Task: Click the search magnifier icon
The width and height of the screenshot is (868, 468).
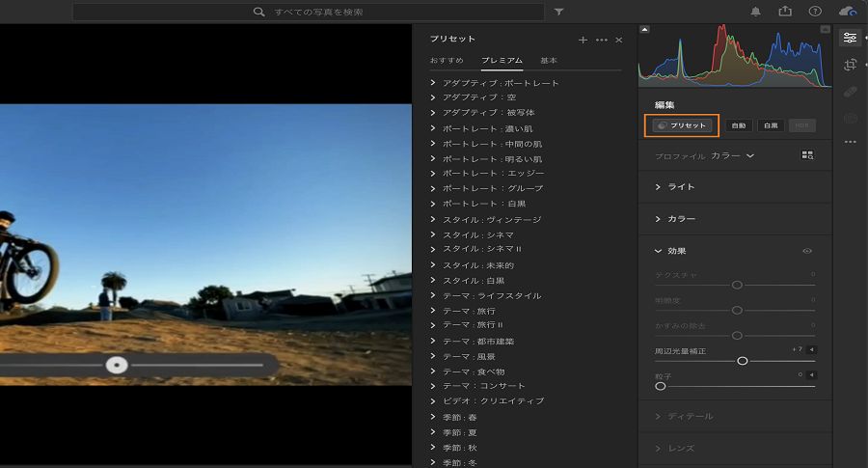Action: tap(259, 12)
